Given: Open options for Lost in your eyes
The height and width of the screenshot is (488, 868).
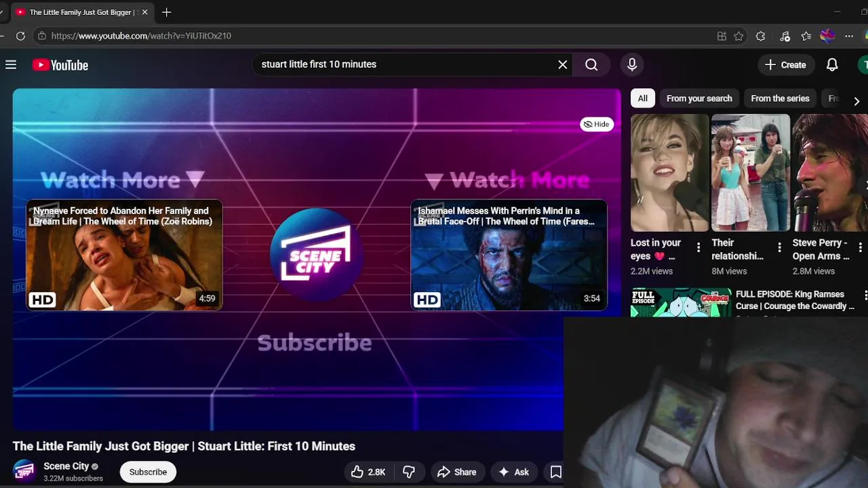Looking at the screenshot, I should coord(698,247).
